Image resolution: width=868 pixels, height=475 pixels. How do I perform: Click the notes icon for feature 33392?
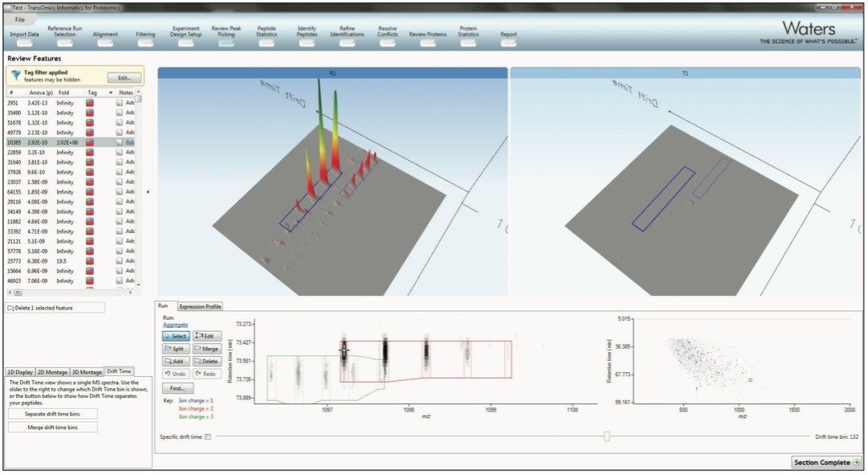coord(119,231)
